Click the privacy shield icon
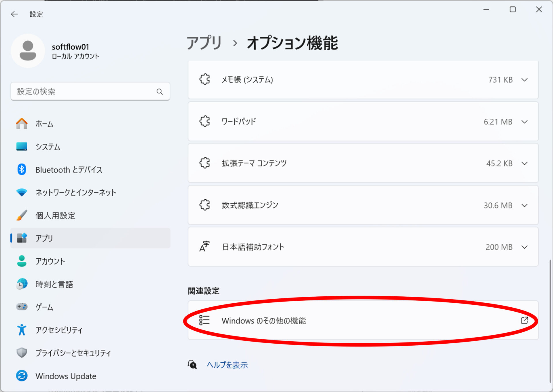 coord(22,353)
